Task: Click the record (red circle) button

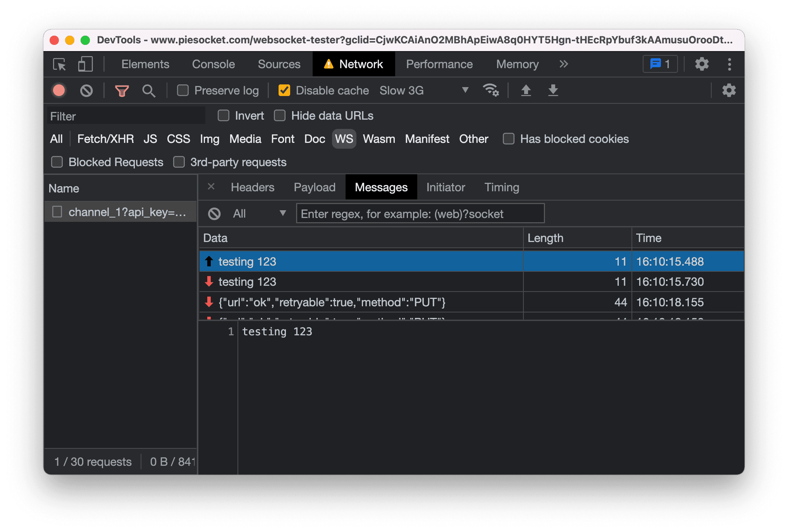Action: (60, 90)
